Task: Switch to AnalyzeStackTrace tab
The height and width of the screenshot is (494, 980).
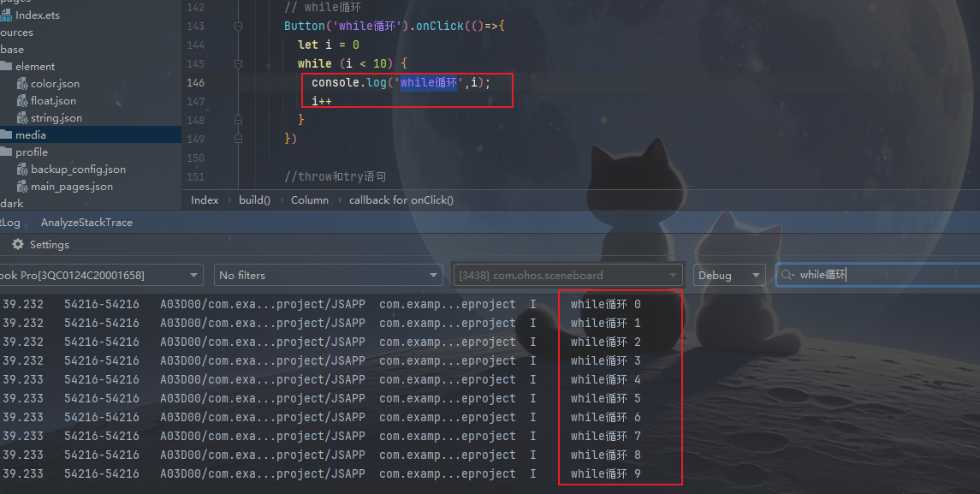Action: pos(87,222)
